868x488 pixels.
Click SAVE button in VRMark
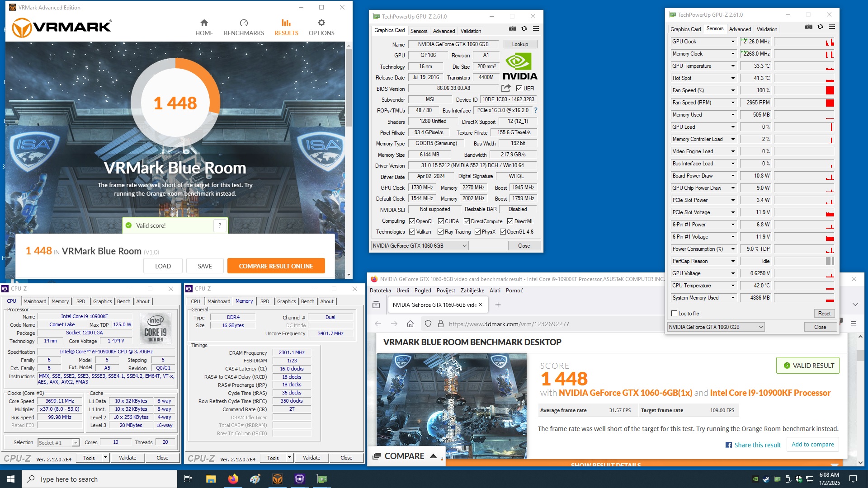tap(205, 266)
